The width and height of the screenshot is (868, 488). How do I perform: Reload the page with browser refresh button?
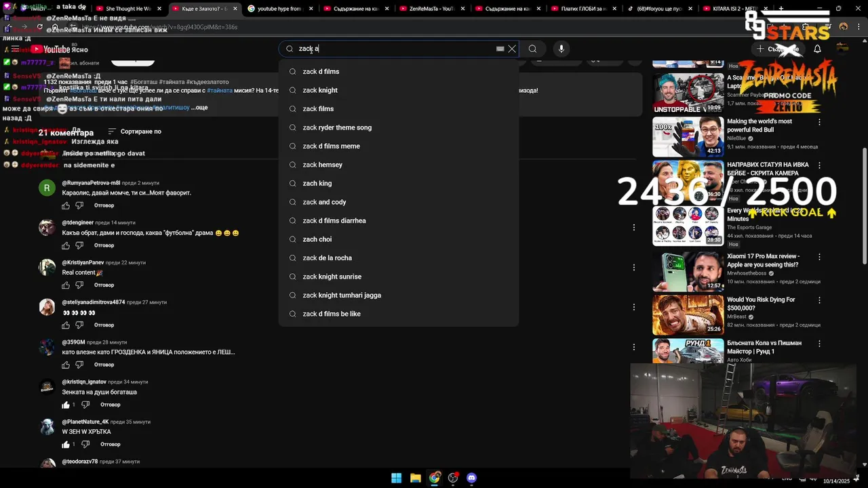coord(39,27)
